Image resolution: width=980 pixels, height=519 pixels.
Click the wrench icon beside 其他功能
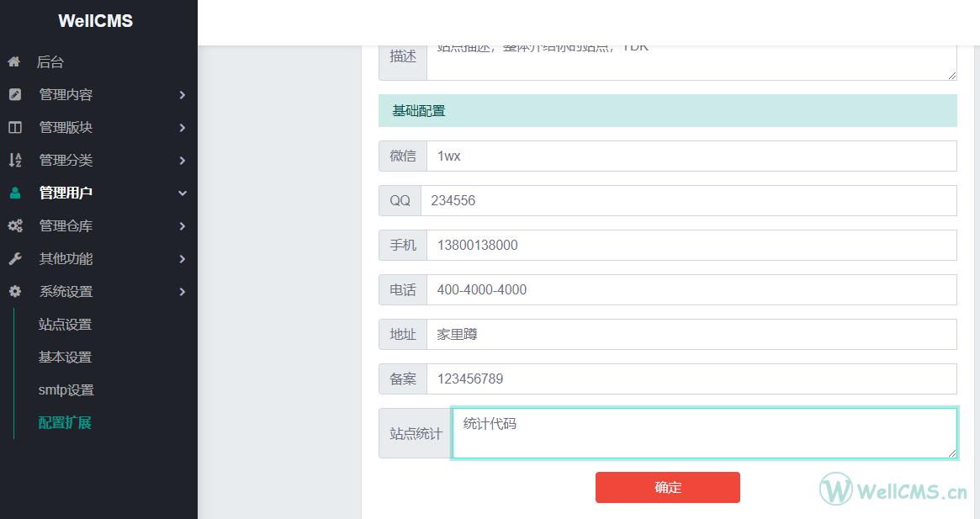click(15, 259)
